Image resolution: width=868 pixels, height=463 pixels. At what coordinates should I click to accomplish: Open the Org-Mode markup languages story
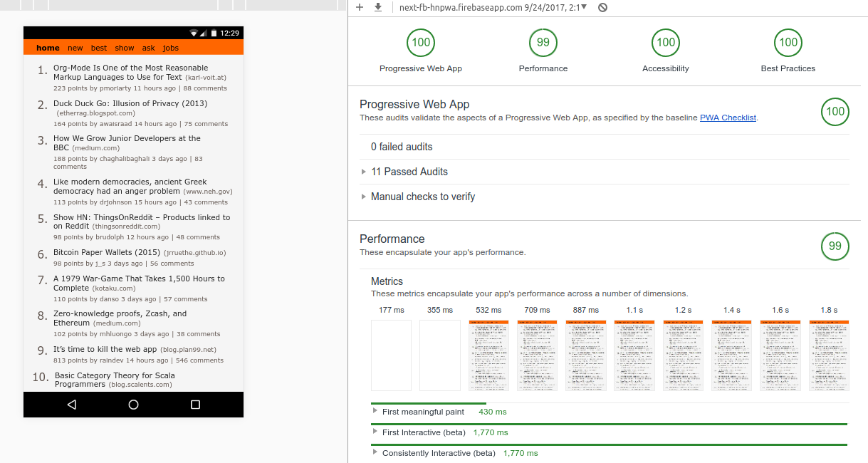tap(131, 73)
